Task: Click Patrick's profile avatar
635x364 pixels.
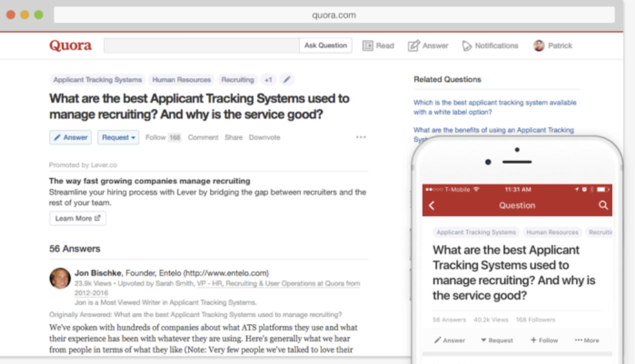Action: click(539, 46)
